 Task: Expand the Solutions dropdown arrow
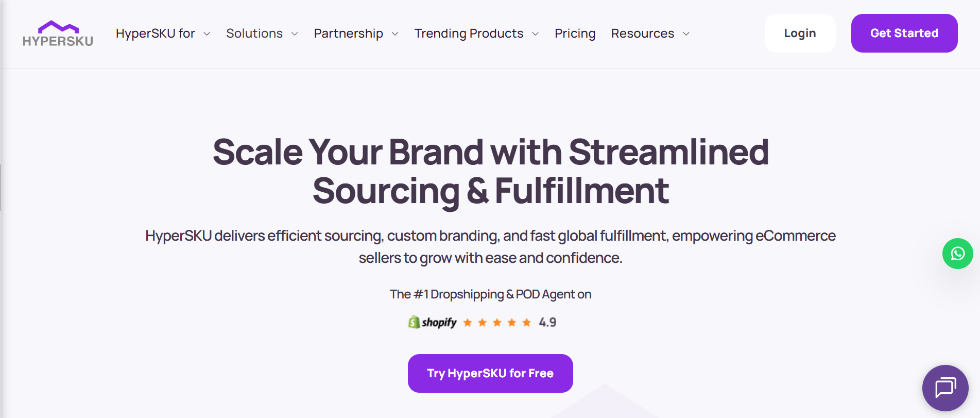pos(295,34)
